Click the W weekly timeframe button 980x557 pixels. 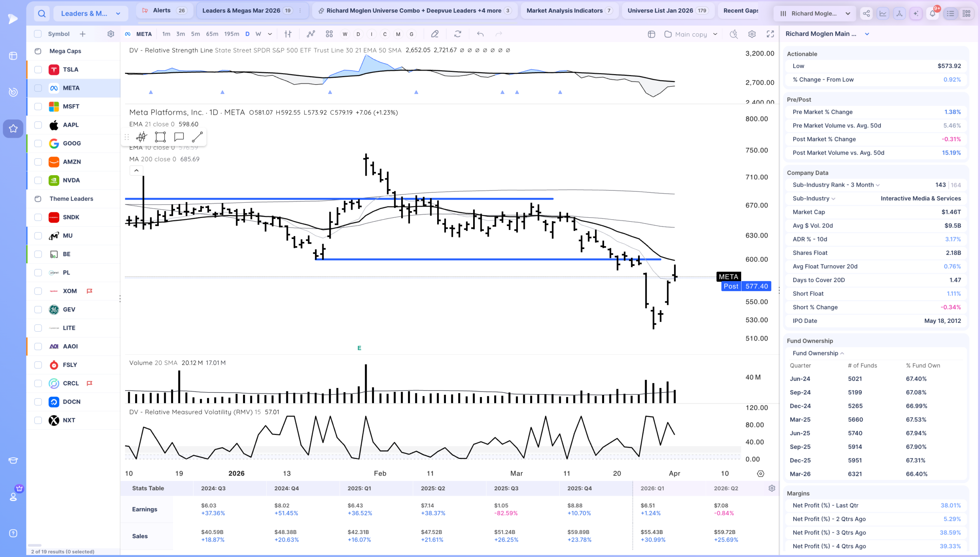tap(258, 34)
